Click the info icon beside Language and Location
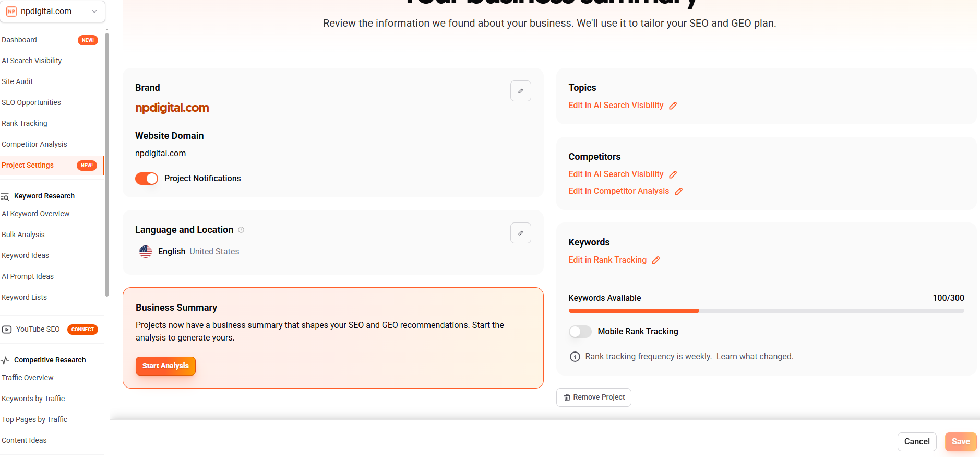Viewport: 980px width, 457px height. click(241, 230)
